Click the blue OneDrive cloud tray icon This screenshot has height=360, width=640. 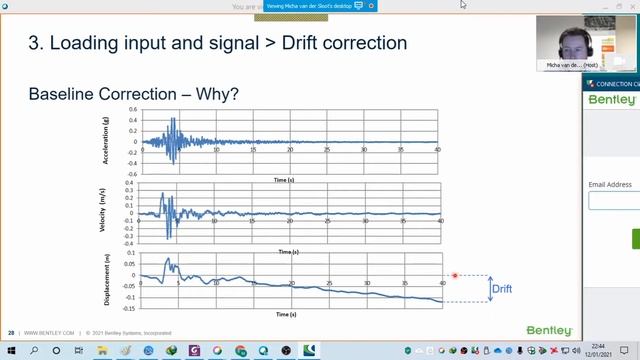[x=498, y=351]
